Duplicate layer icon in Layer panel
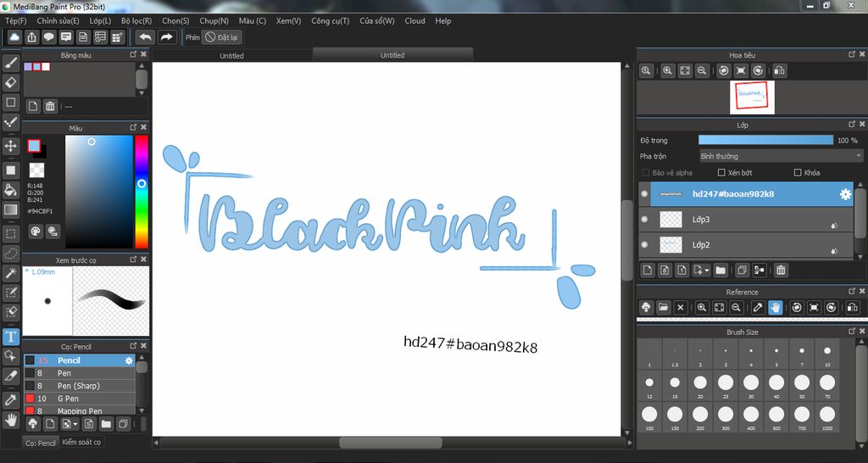 click(743, 271)
